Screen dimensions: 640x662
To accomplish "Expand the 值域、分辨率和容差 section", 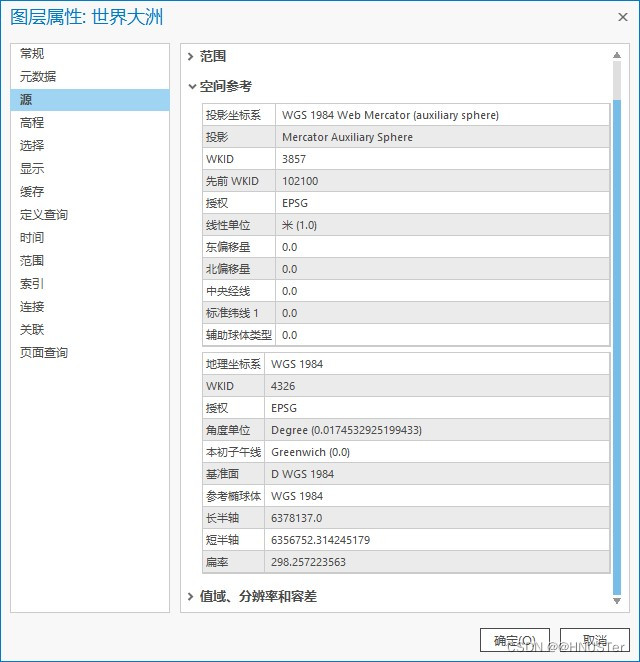I will tap(190, 597).
